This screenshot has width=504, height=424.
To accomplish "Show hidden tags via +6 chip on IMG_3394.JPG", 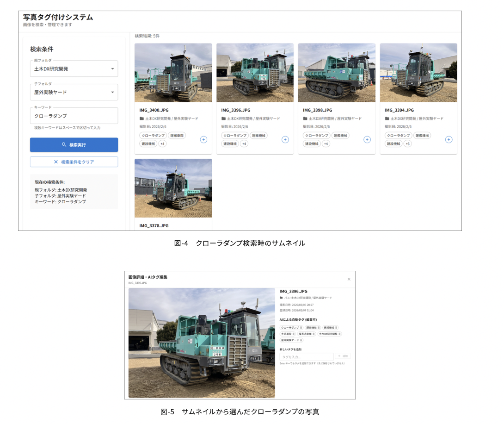I will click(x=407, y=144).
